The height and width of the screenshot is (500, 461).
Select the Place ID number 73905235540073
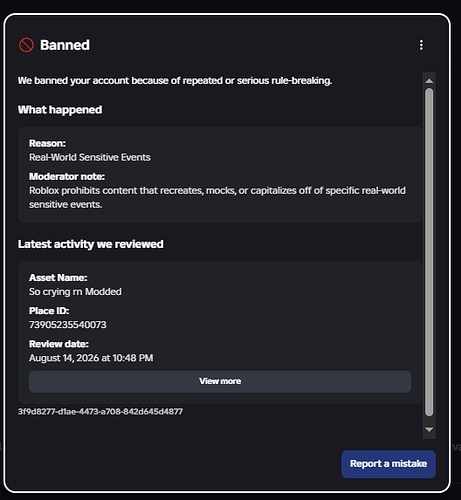coord(68,325)
